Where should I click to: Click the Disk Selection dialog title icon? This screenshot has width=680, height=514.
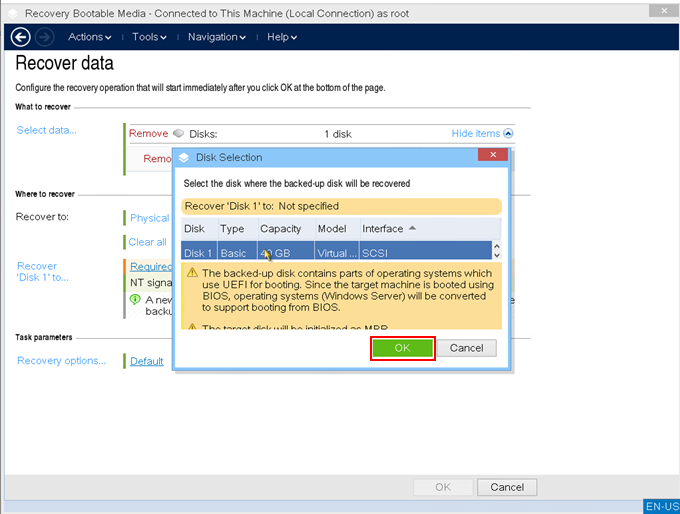point(183,157)
